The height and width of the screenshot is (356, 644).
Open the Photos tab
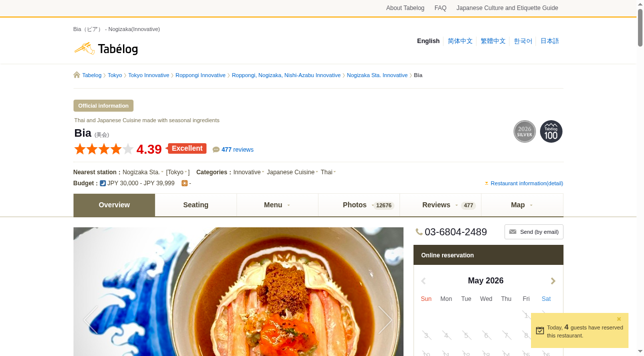[x=359, y=205]
